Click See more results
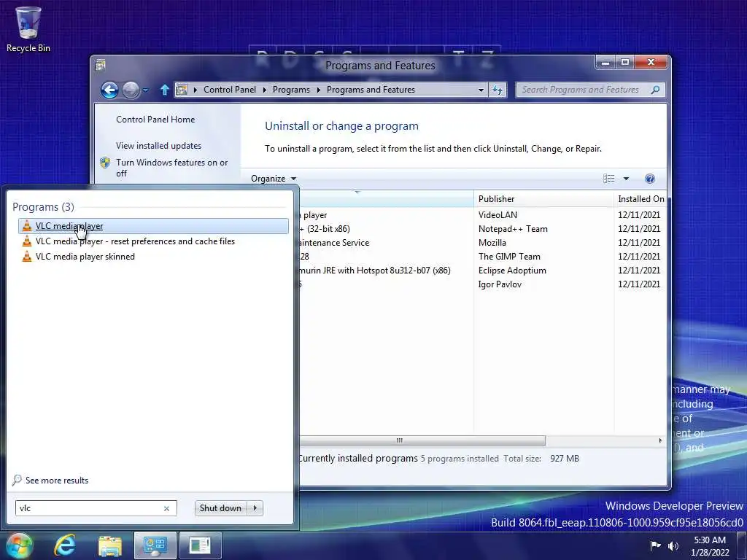The height and width of the screenshot is (560, 747). (57, 481)
